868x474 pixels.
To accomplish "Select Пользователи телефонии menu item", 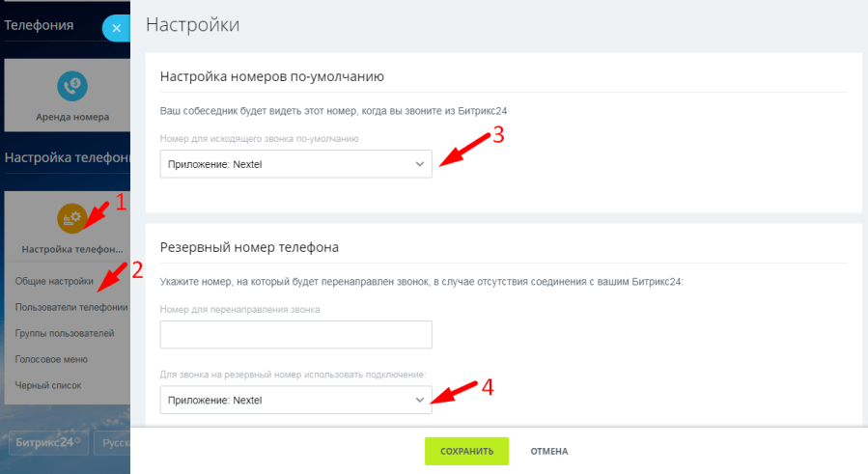I will (x=71, y=307).
